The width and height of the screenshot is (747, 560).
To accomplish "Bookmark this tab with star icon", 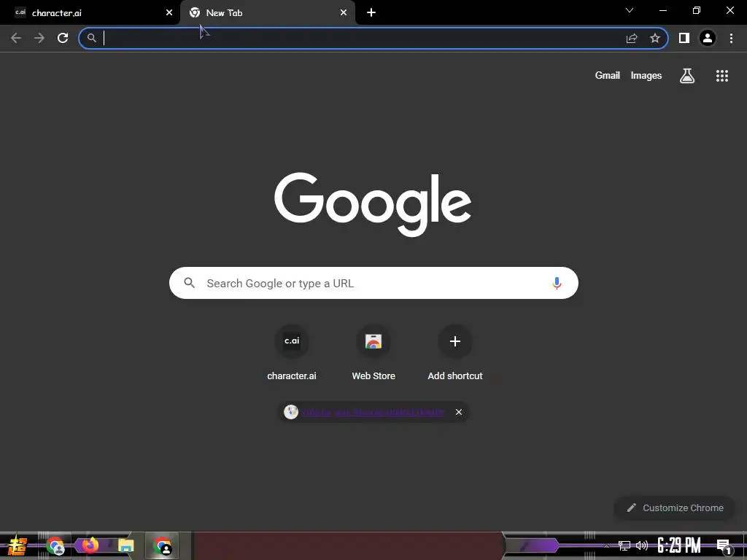I will point(655,38).
